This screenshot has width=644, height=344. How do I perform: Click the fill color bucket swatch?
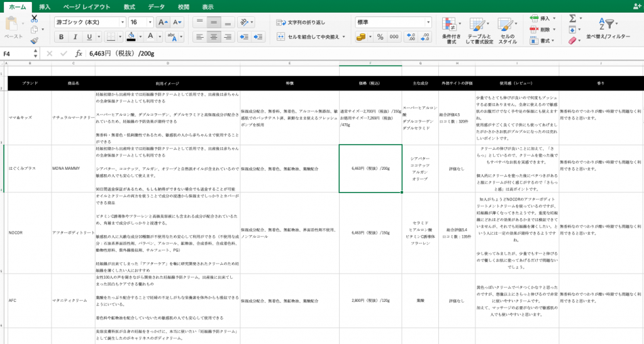(x=131, y=37)
